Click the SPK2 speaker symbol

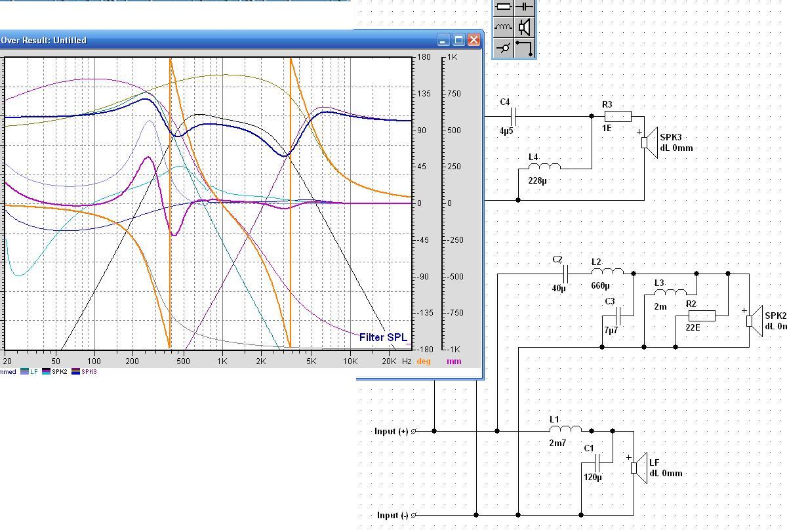(x=753, y=321)
